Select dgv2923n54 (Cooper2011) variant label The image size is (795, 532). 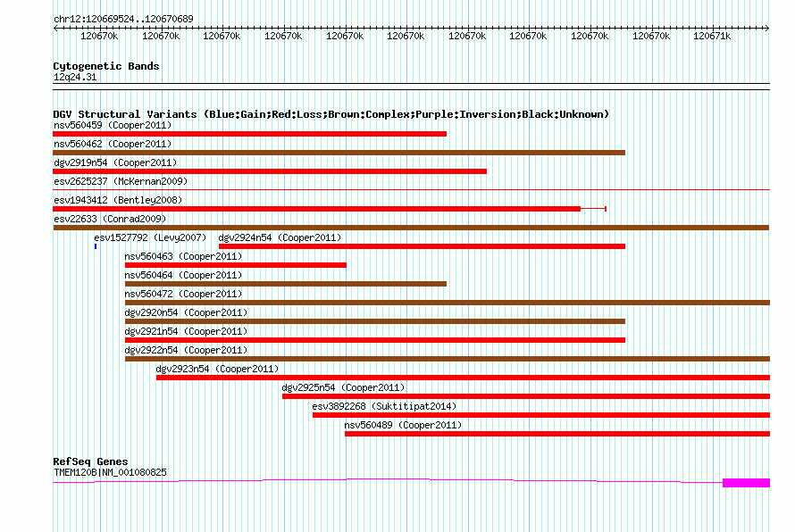[217, 369]
